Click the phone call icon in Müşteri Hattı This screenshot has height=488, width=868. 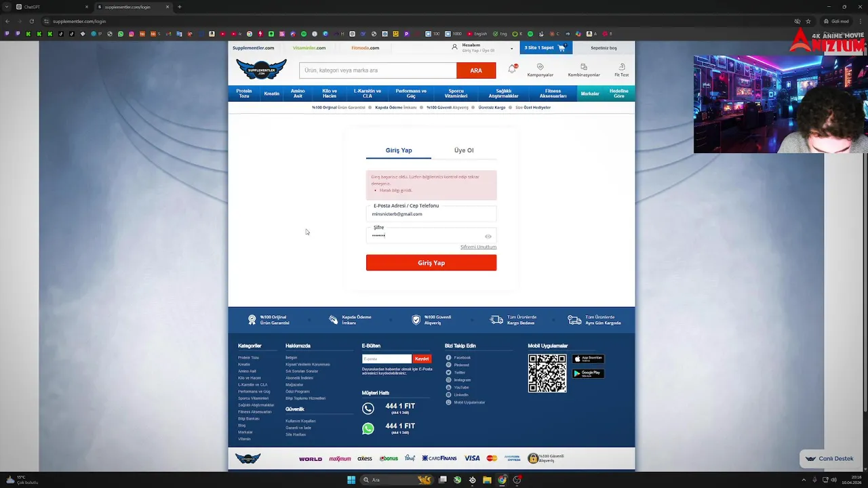pyautogui.click(x=368, y=408)
